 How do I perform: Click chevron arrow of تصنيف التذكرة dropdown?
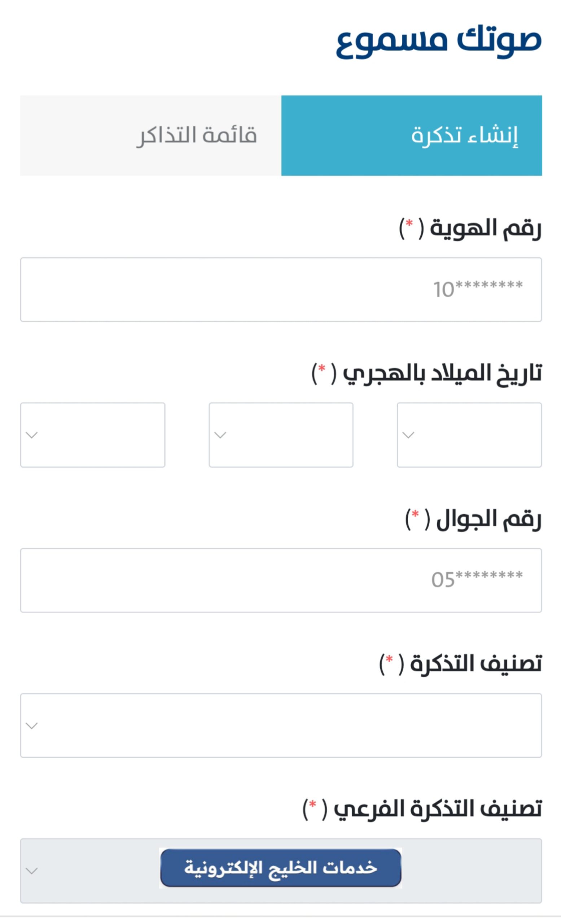coord(32,725)
